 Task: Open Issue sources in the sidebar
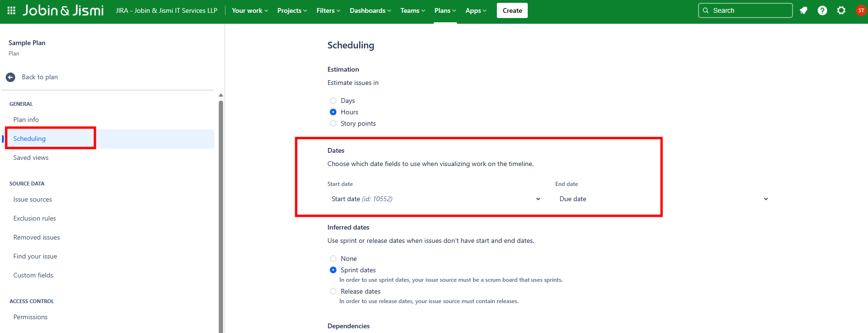(33, 200)
